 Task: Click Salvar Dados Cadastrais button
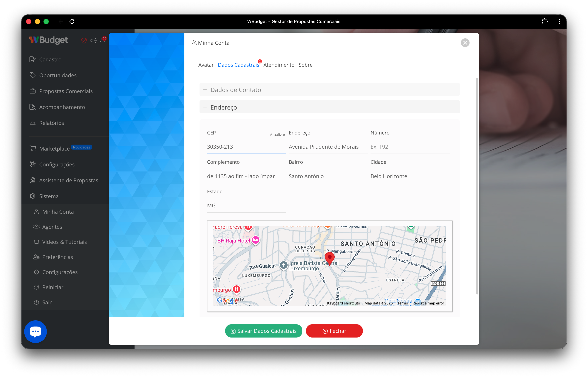[264, 331]
